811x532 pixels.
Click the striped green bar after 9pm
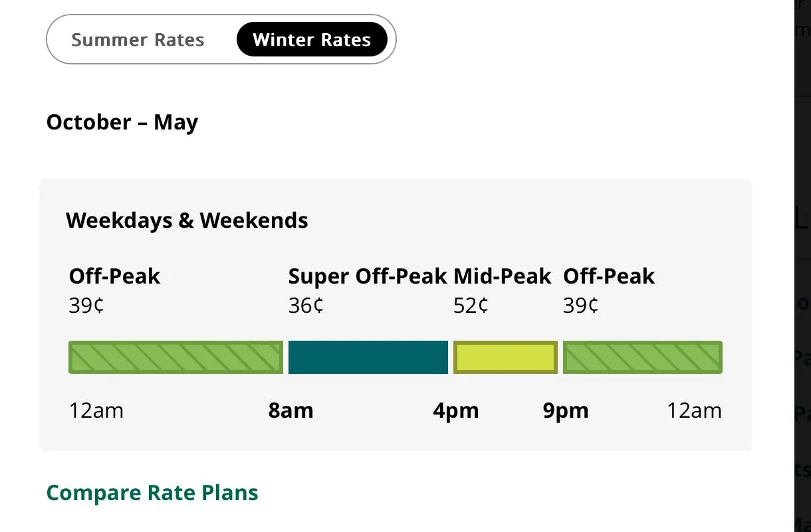pyautogui.click(x=643, y=357)
